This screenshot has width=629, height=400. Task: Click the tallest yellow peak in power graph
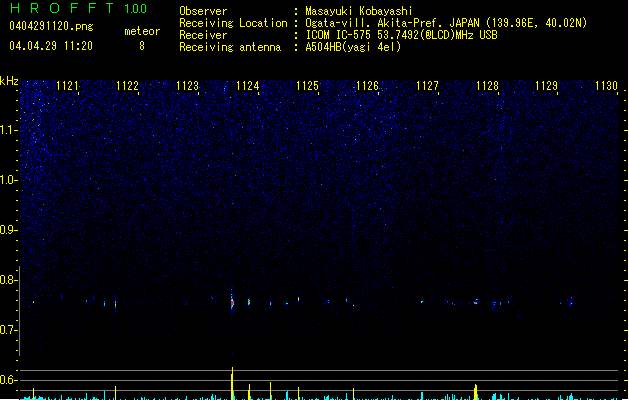tap(232, 383)
